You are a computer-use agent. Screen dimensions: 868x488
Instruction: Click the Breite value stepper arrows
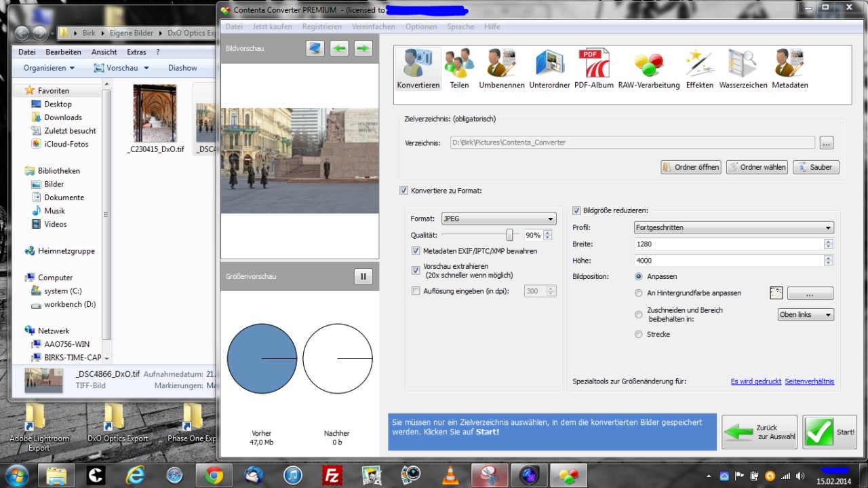pyautogui.click(x=828, y=244)
